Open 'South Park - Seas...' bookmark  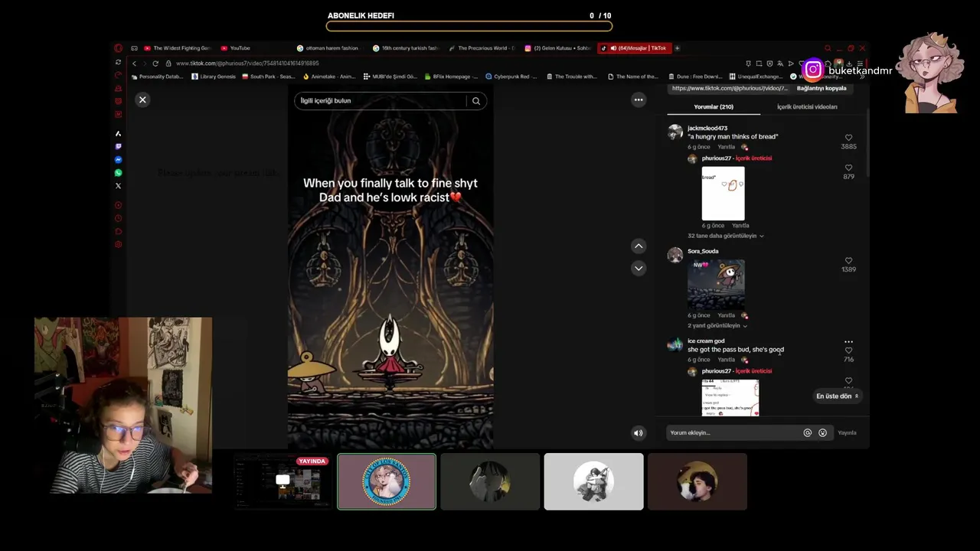[x=269, y=77]
